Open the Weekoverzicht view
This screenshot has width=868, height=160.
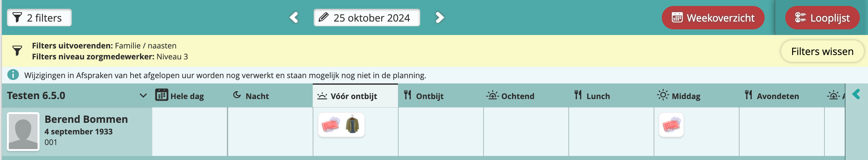(x=713, y=17)
